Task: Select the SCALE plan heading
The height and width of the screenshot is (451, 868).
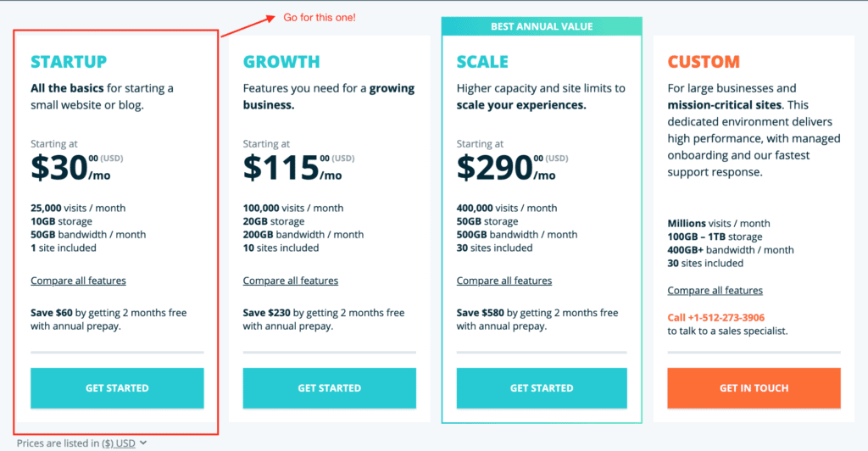Action: point(482,61)
